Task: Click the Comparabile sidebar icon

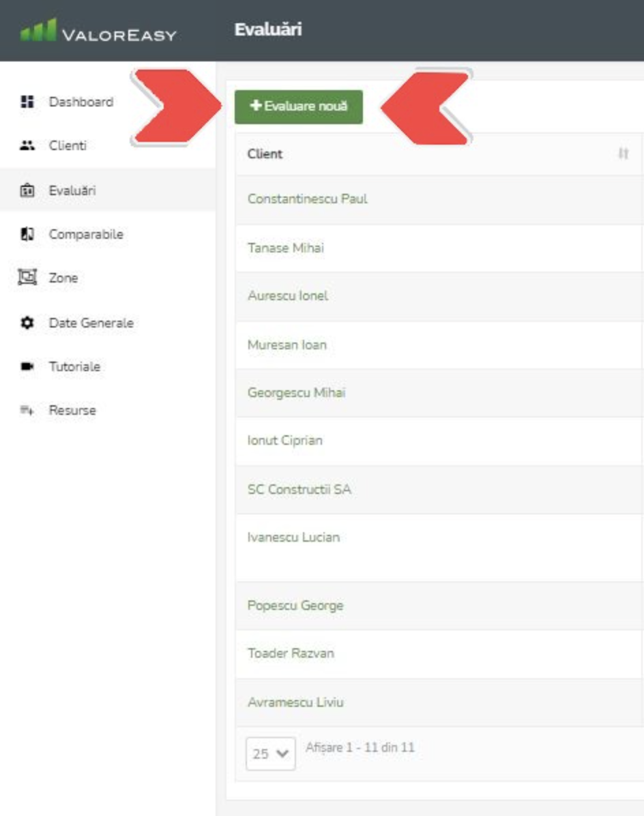Action: tap(27, 234)
